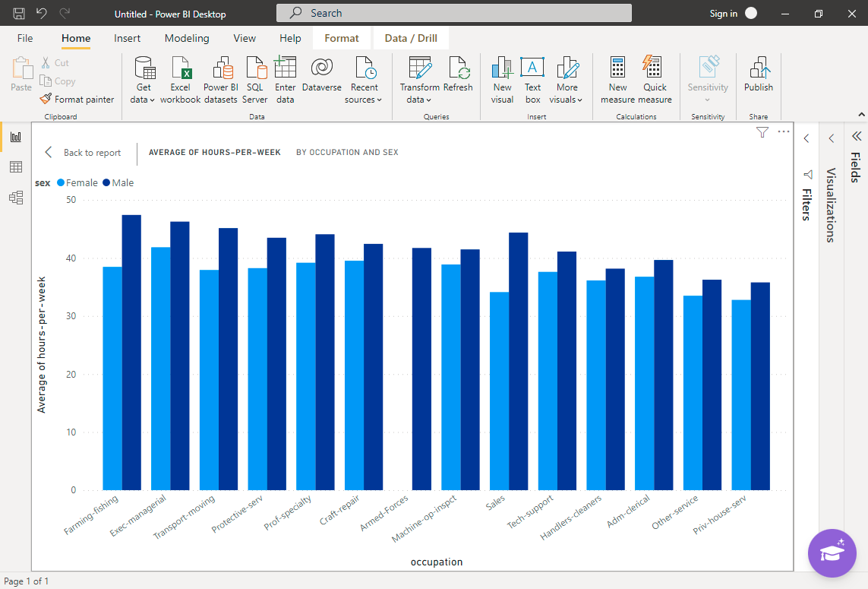Open the Data / Drill tab
This screenshot has height=589, width=868.
tap(411, 37)
